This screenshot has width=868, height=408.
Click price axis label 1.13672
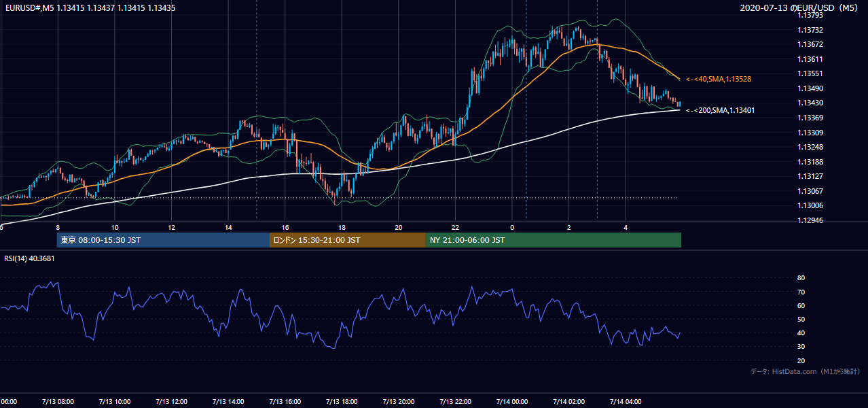[x=810, y=44]
